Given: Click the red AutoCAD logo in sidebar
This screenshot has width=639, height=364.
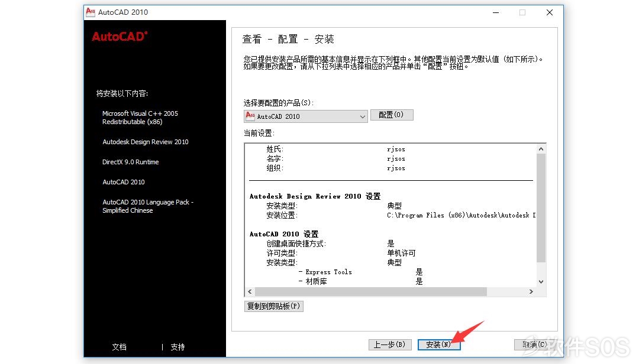Looking at the screenshot, I should click(120, 37).
